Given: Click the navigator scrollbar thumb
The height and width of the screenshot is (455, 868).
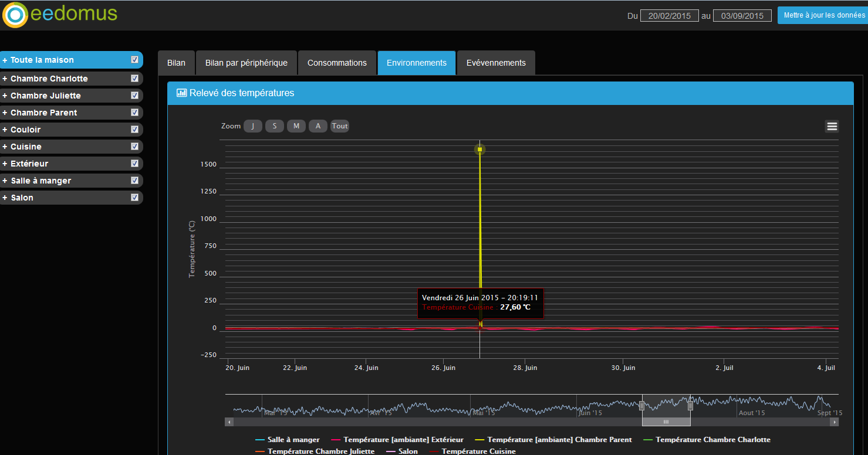Looking at the screenshot, I should 666,422.
